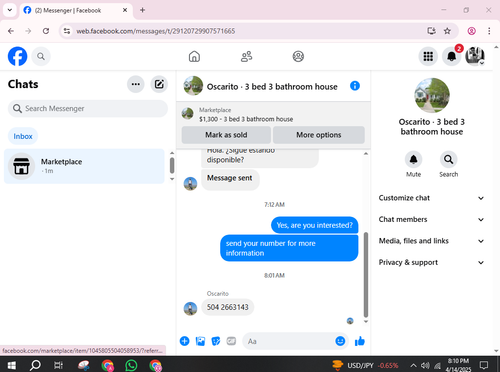Open Task View on the taskbar
Viewport: 500px width, 372px height.
click(59, 365)
